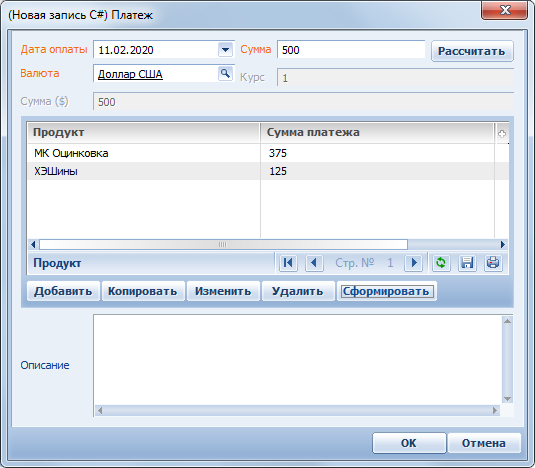
Task: Click the Удалить button
Action: click(x=298, y=291)
